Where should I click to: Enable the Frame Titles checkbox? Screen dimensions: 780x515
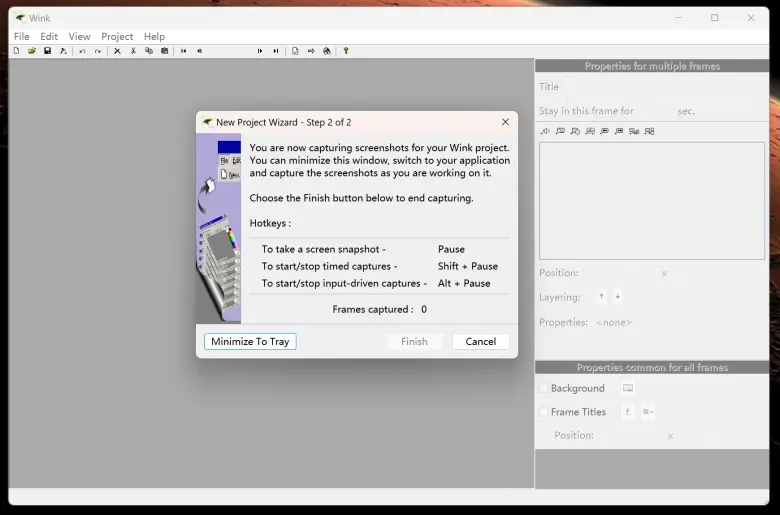pyautogui.click(x=544, y=412)
